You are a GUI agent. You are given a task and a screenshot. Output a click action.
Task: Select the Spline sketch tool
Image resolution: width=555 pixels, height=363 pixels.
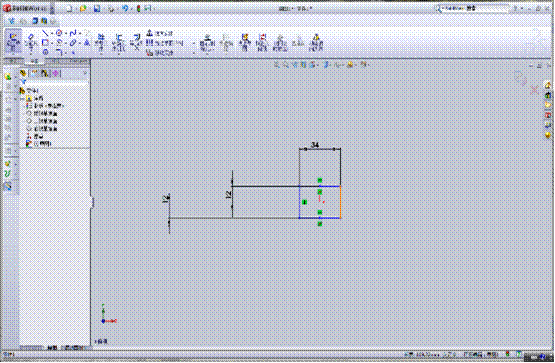click(x=73, y=33)
